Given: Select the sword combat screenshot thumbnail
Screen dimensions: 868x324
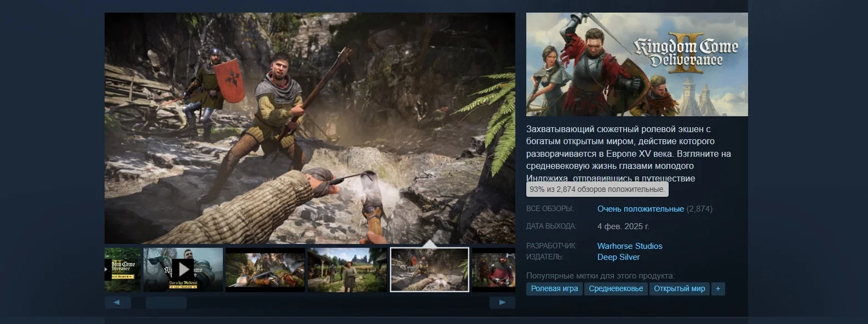Looking at the screenshot, I should (x=265, y=269).
